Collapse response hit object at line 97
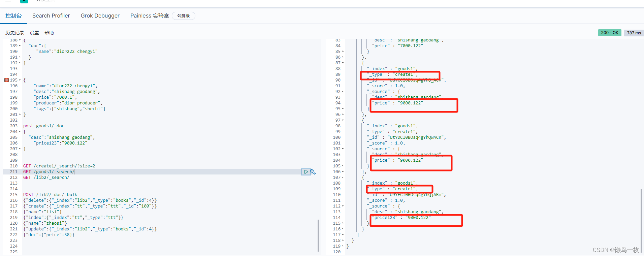 click(x=343, y=120)
